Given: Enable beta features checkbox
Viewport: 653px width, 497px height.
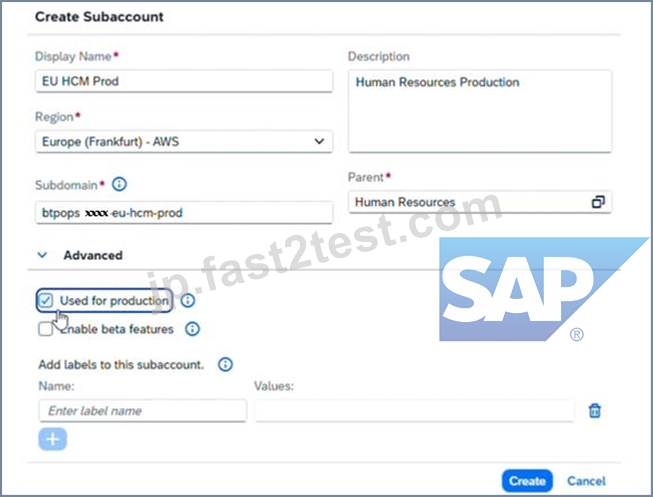Looking at the screenshot, I should [45, 329].
